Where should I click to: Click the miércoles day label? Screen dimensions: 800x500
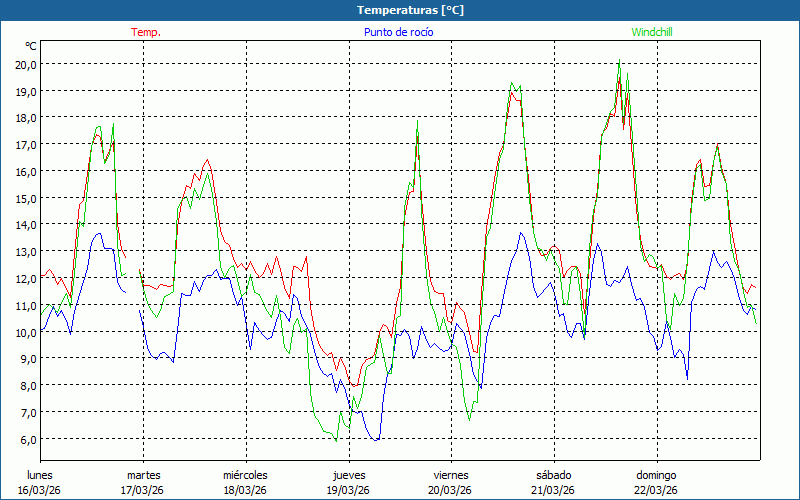pos(245,475)
